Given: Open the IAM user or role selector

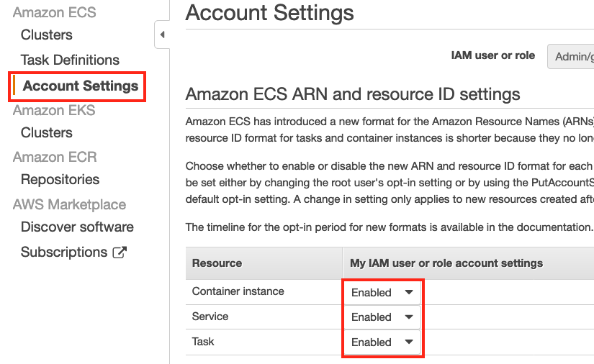Looking at the screenshot, I should tap(570, 56).
